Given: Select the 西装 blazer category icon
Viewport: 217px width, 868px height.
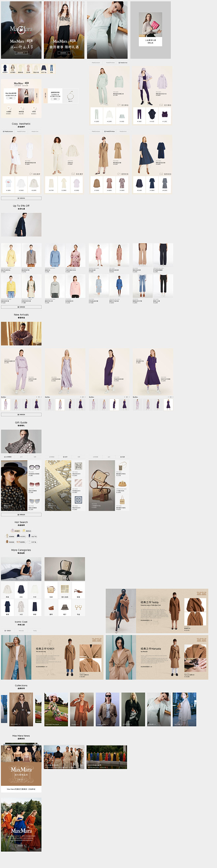Looking at the screenshot, I should coord(7,590).
